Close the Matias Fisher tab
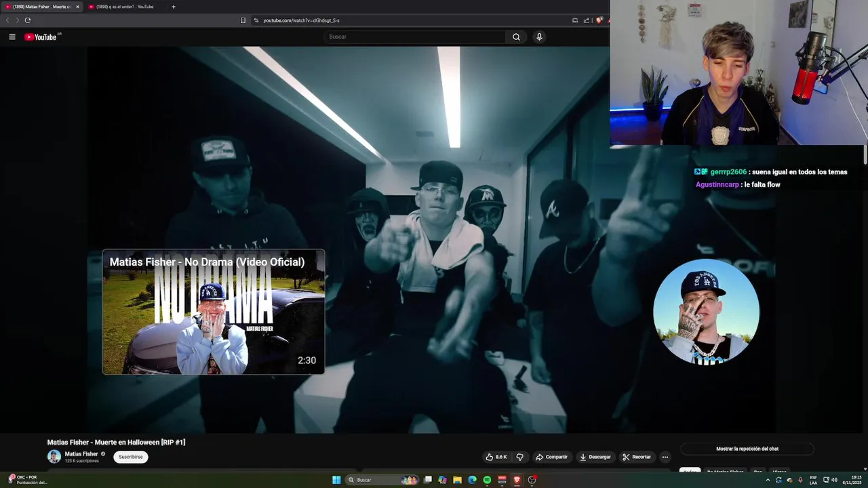Screen dimensions: 868x488 (x=77, y=7)
